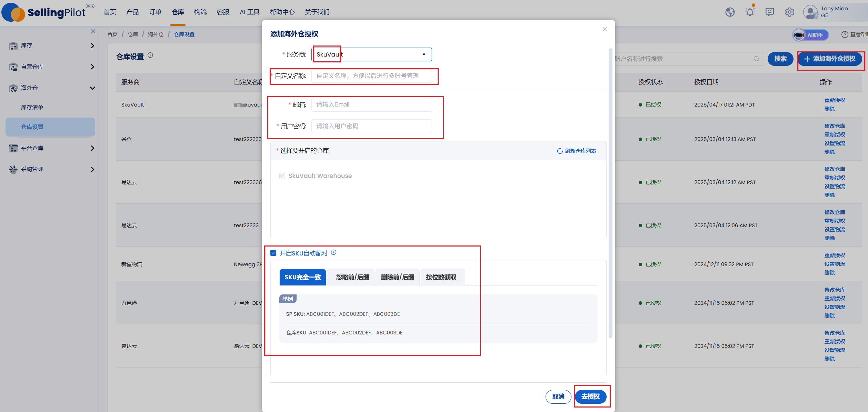Click the dialog vertical scrollbar

(x=610, y=193)
